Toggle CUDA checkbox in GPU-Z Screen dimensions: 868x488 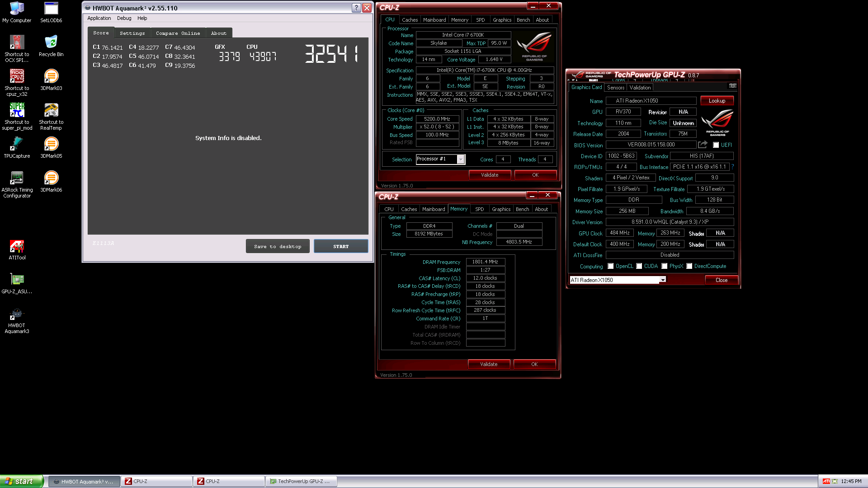[x=639, y=266]
